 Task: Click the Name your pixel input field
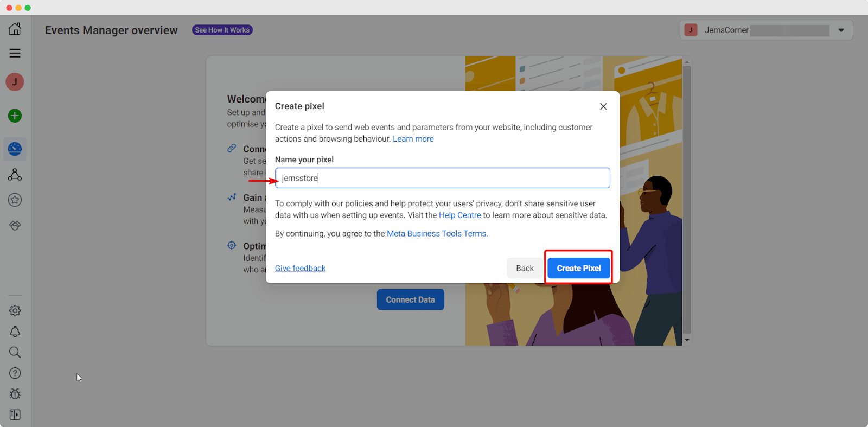point(442,178)
